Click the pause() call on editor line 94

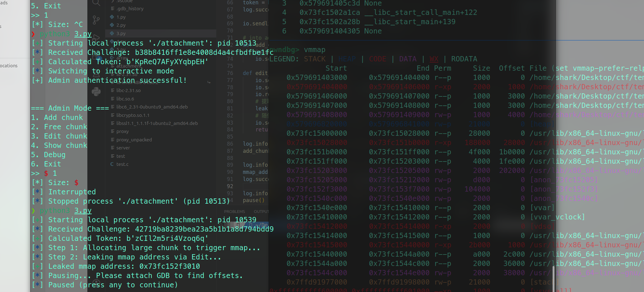[x=253, y=200]
